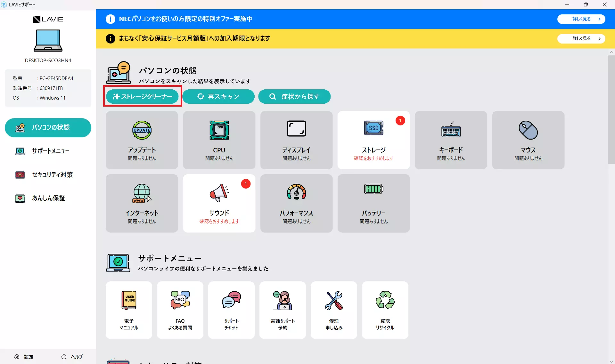Click the LAVIEサポート app icon in title bar
The image size is (615, 364).
tap(4, 4)
